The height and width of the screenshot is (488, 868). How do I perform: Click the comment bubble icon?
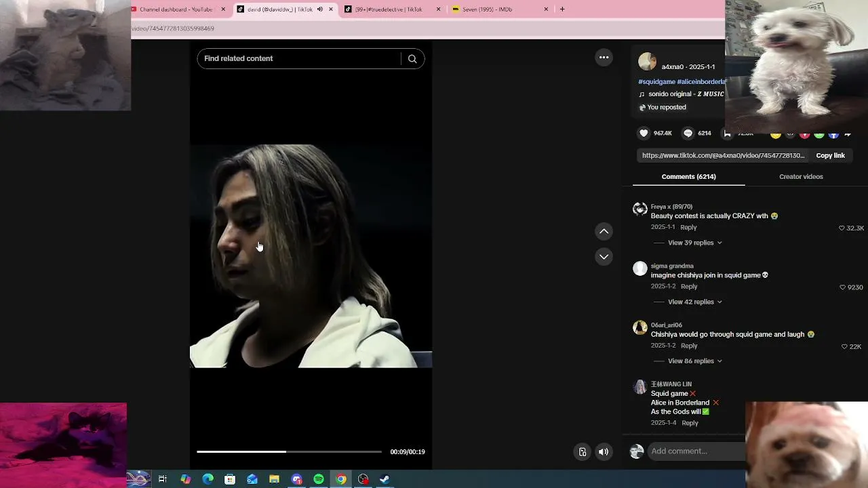[x=688, y=134]
